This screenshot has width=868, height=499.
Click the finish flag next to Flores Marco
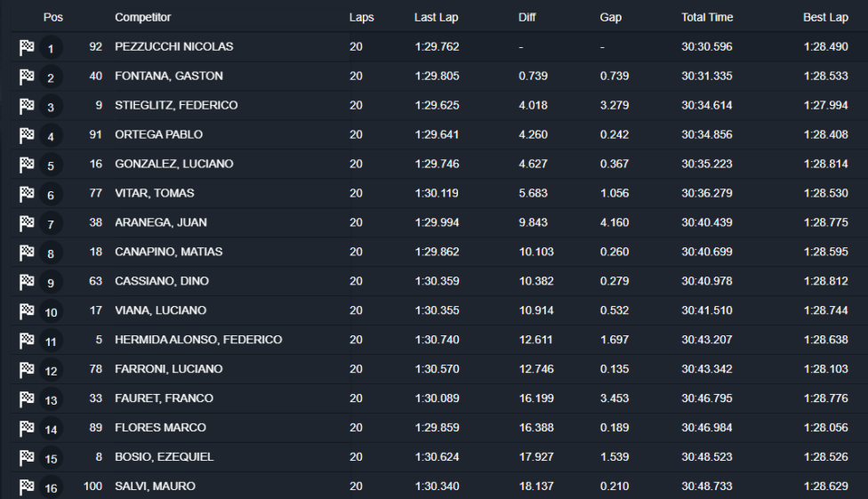point(27,429)
